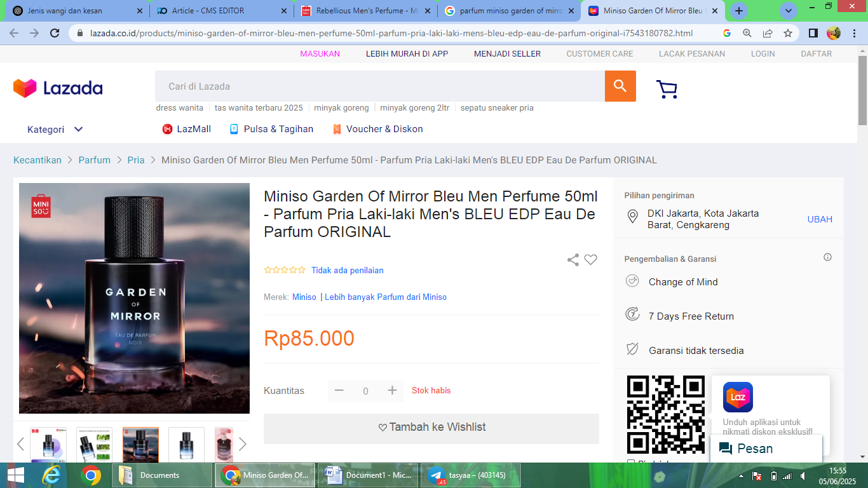Open Chrome profile avatar
Screen dimensions: 868x488
[834, 33]
